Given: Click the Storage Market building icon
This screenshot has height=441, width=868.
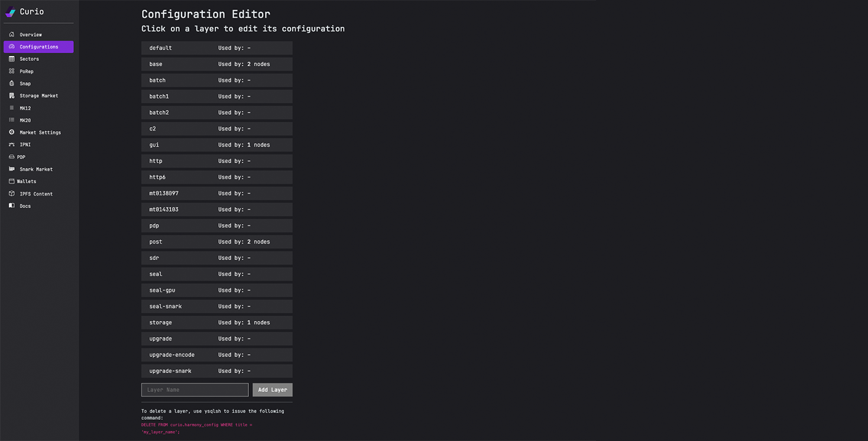Looking at the screenshot, I should coord(11,95).
